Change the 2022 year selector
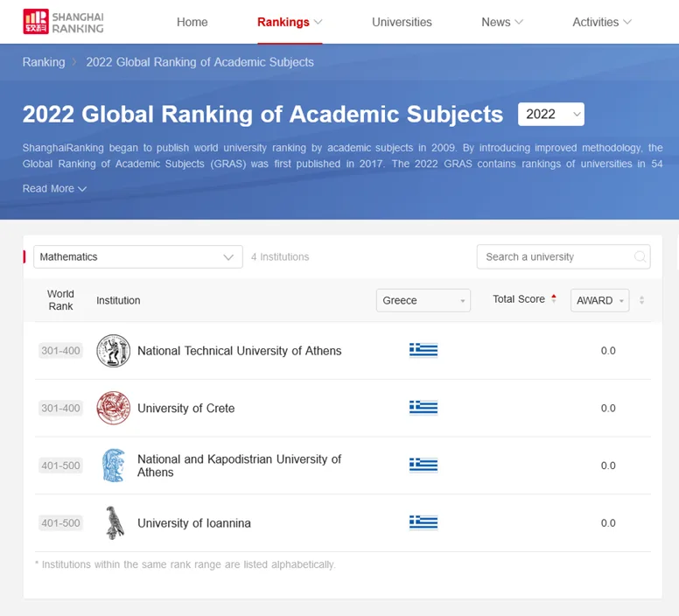679x616 pixels. [551, 114]
